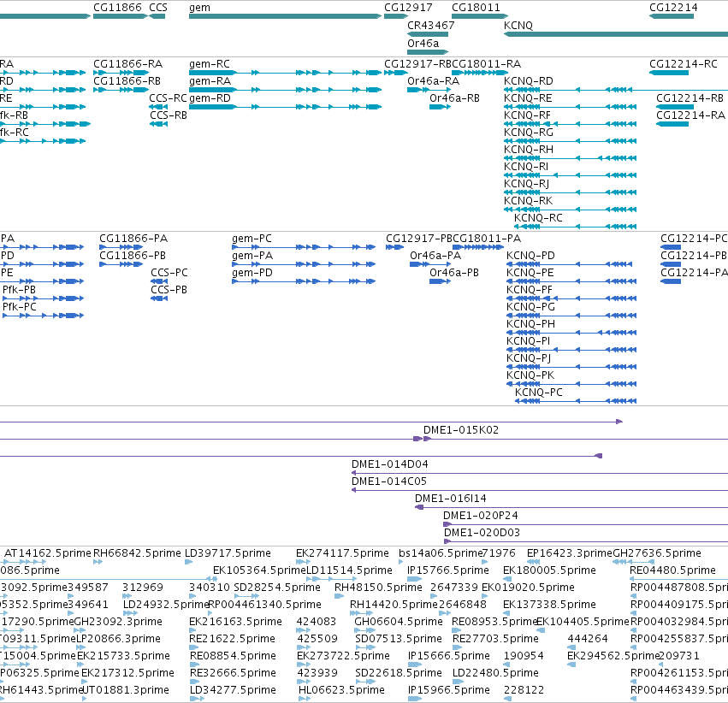Click the CCS gene label
This screenshot has width=728, height=703.
(158, 8)
